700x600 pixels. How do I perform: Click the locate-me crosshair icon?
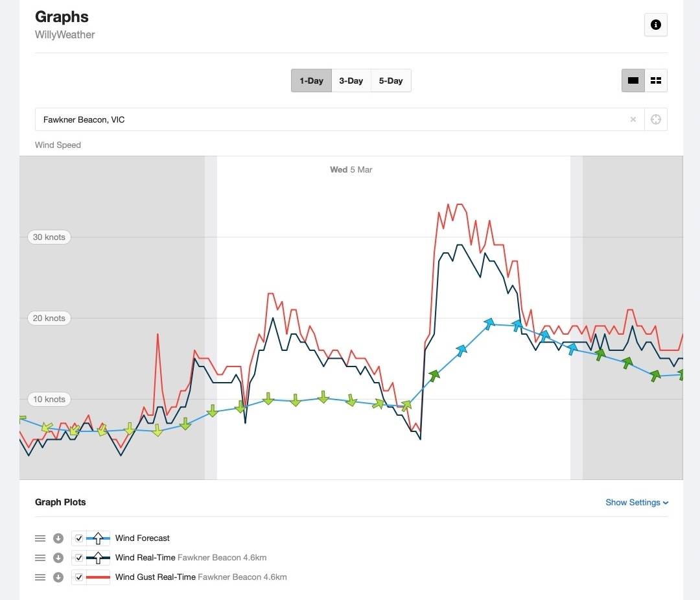click(655, 119)
